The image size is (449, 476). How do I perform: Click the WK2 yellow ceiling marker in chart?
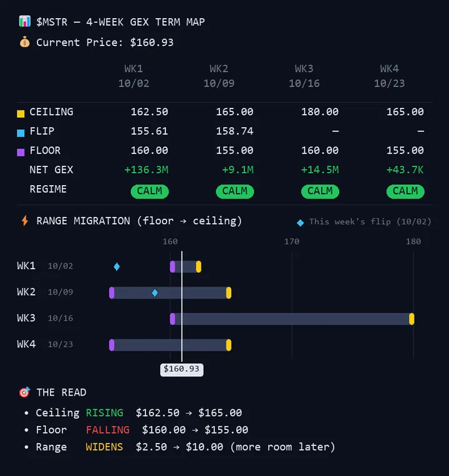[229, 293]
